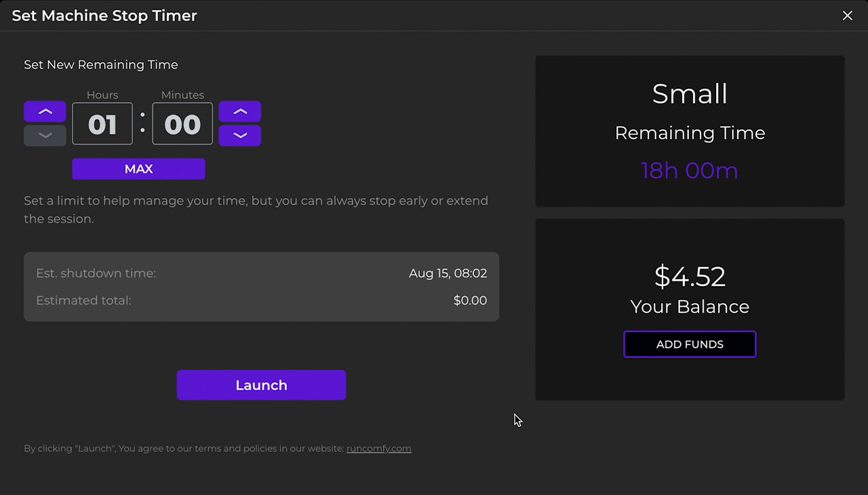The image size is (868, 495).
Task: Click the Hours value field showing 01
Action: [x=102, y=124]
